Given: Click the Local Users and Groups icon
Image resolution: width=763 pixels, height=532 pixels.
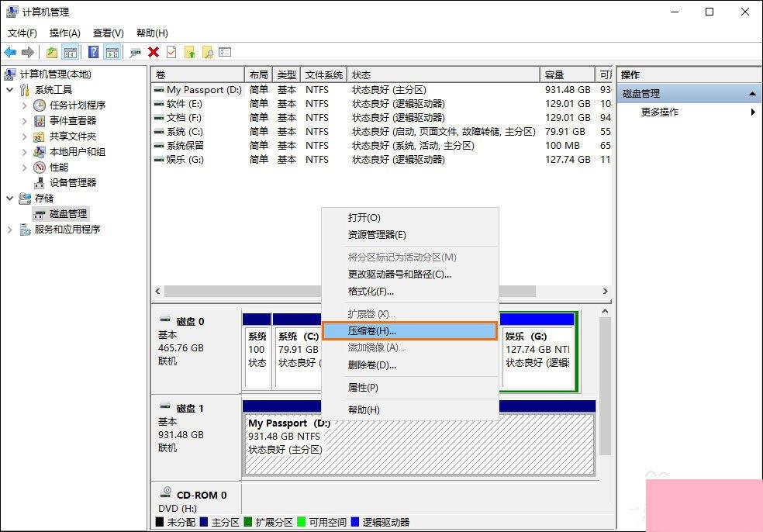Looking at the screenshot, I should [x=40, y=152].
